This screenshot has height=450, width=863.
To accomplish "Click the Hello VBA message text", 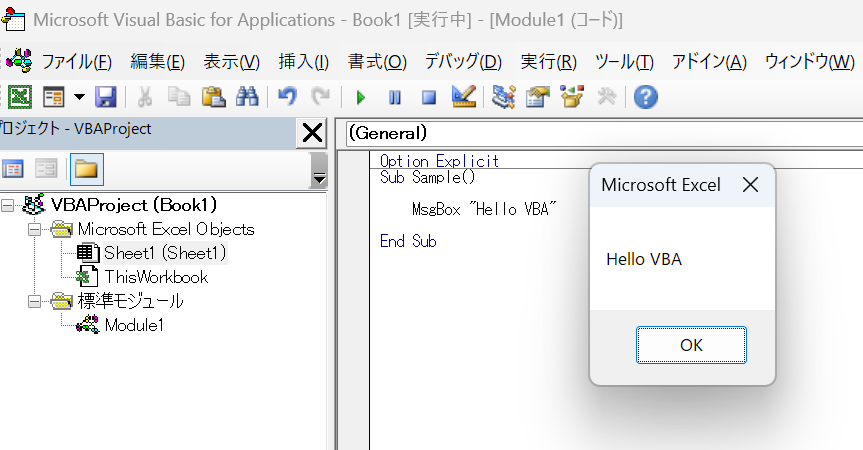I will coord(644,259).
